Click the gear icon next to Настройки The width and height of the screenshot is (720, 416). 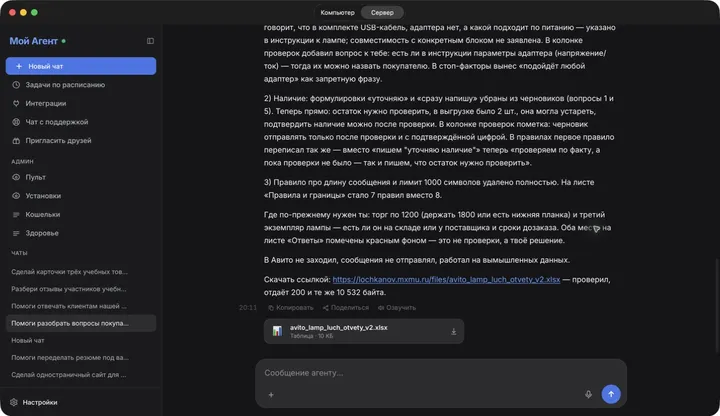click(x=14, y=402)
